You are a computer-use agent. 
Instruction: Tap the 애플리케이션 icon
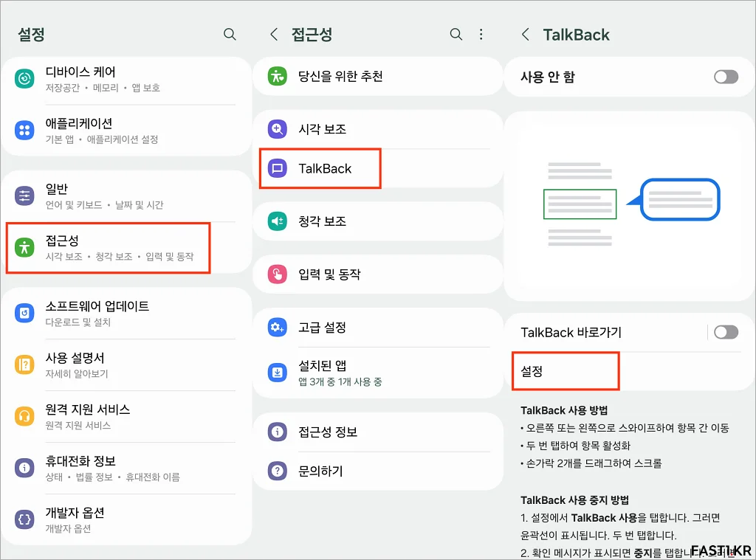24,130
